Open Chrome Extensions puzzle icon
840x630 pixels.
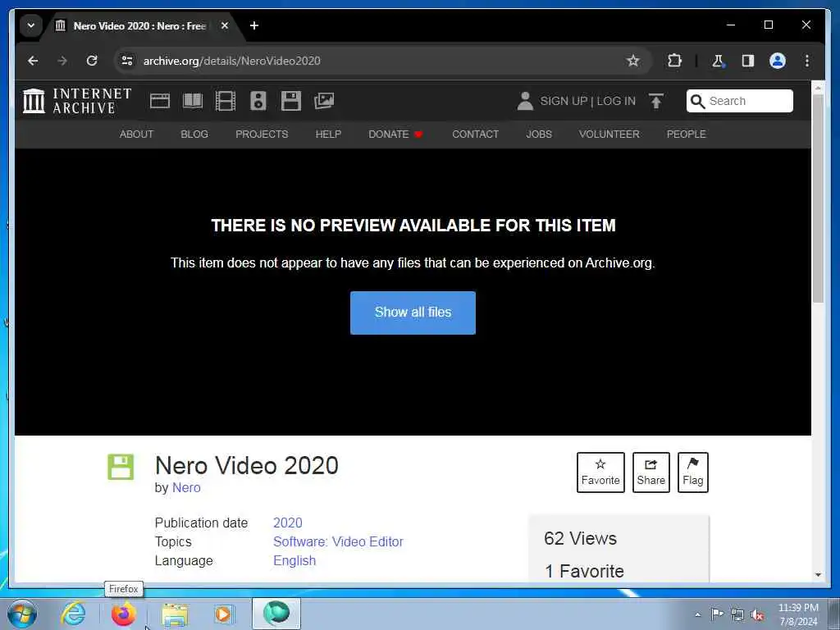(675, 61)
